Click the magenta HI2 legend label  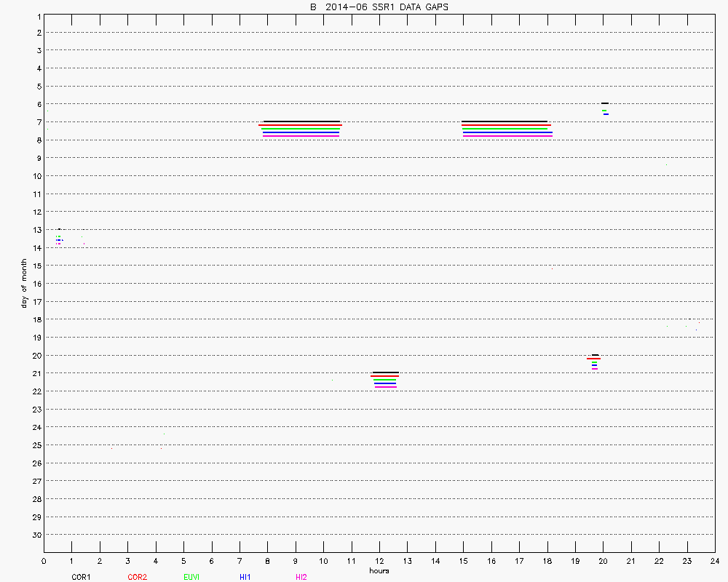(x=301, y=577)
